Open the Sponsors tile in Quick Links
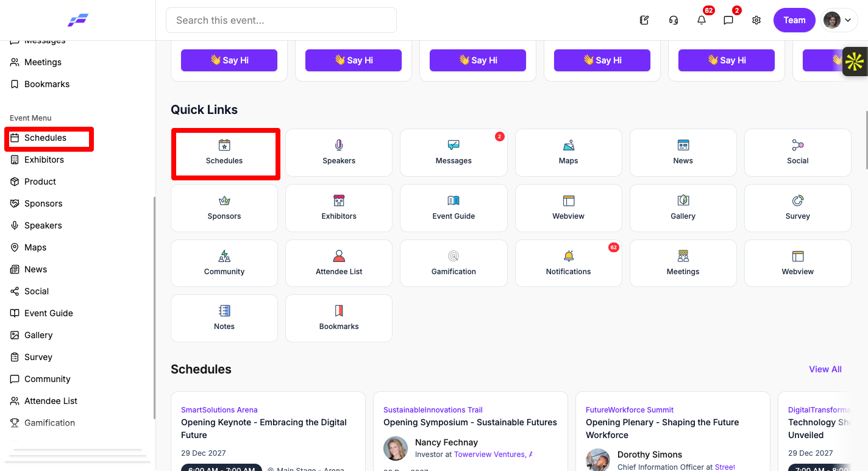 pos(224,208)
